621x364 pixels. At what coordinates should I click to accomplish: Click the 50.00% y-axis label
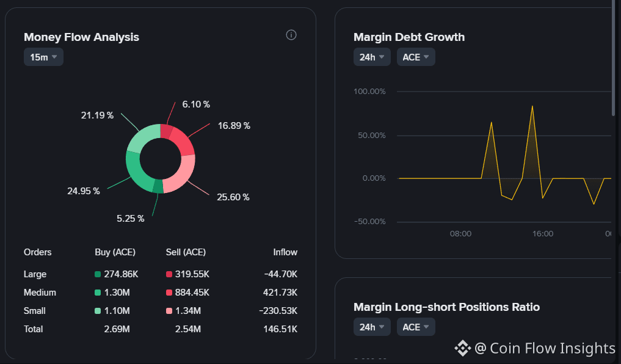(371, 136)
